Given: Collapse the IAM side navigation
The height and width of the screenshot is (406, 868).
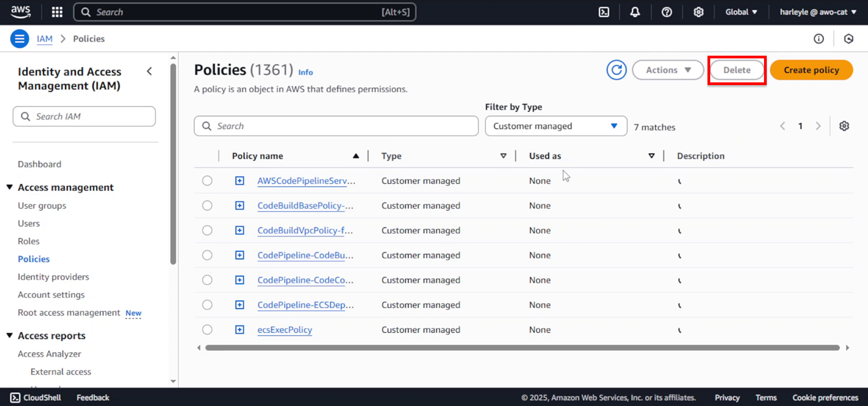Looking at the screenshot, I should point(150,72).
